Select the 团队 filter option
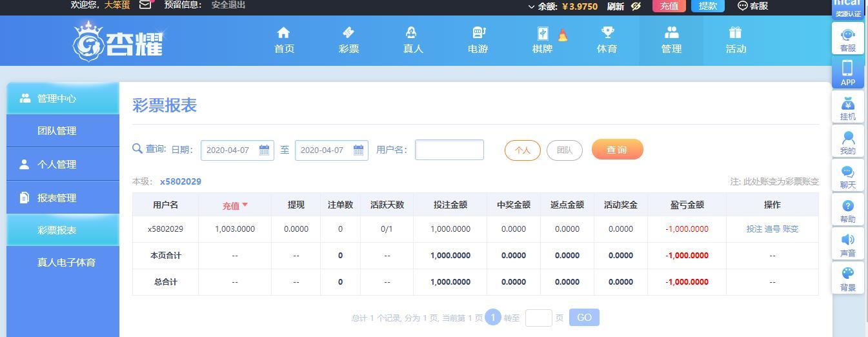868x337 pixels. point(564,150)
